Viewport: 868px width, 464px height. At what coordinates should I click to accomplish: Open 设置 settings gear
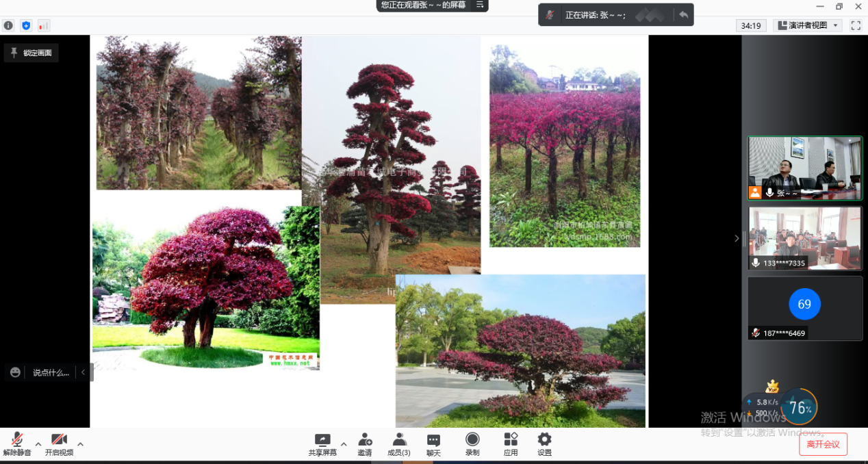[544, 444]
